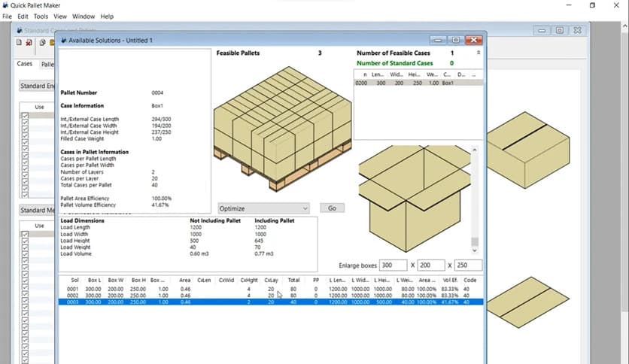The height and width of the screenshot is (364, 629).
Task: Open the Window menu
Action: point(84,17)
